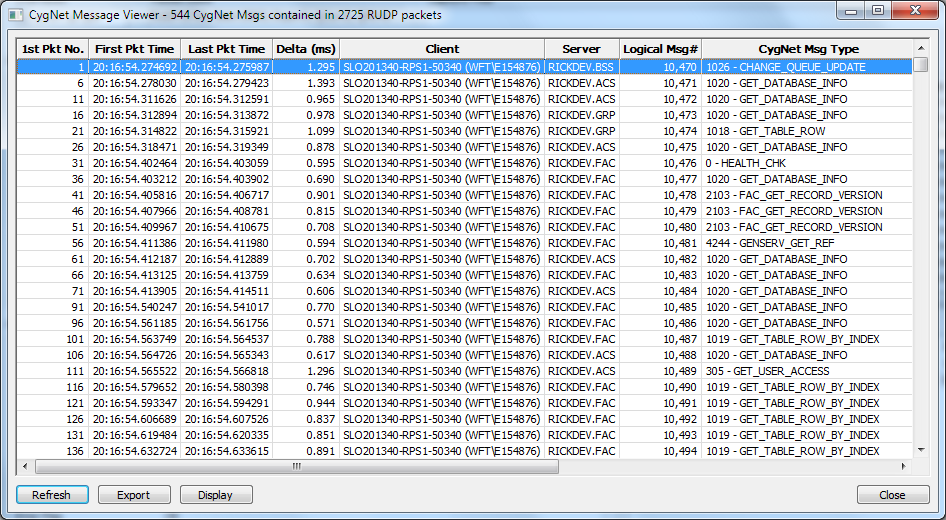Click the app icon in title bar
The width and height of the screenshot is (946, 520).
click(x=16, y=15)
